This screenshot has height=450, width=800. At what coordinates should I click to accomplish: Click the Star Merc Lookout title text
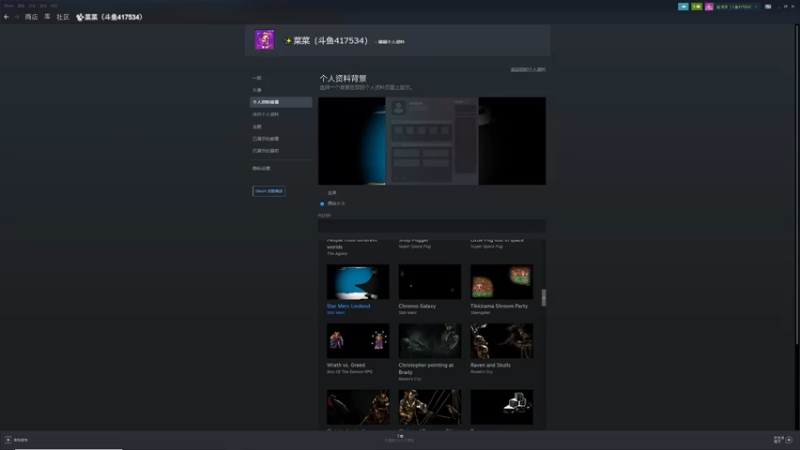348,306
